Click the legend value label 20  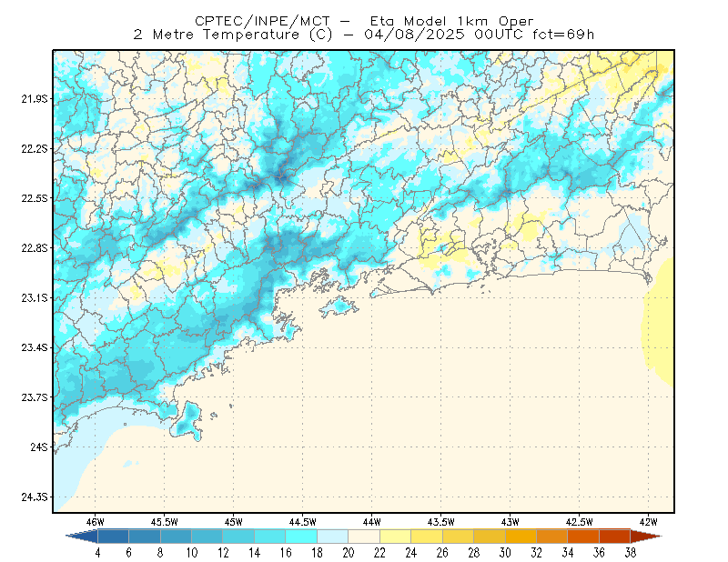(x=349, y=553)
